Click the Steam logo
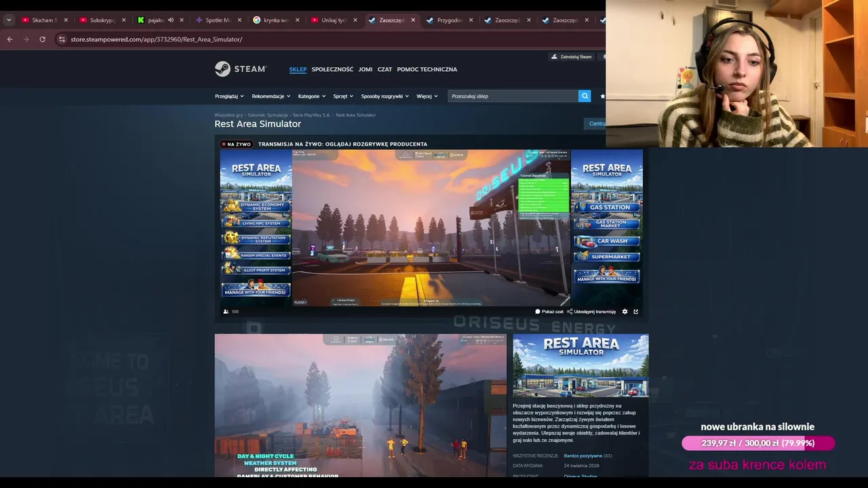The width and height of the screenshot is (868, 488). coord(241,69)
